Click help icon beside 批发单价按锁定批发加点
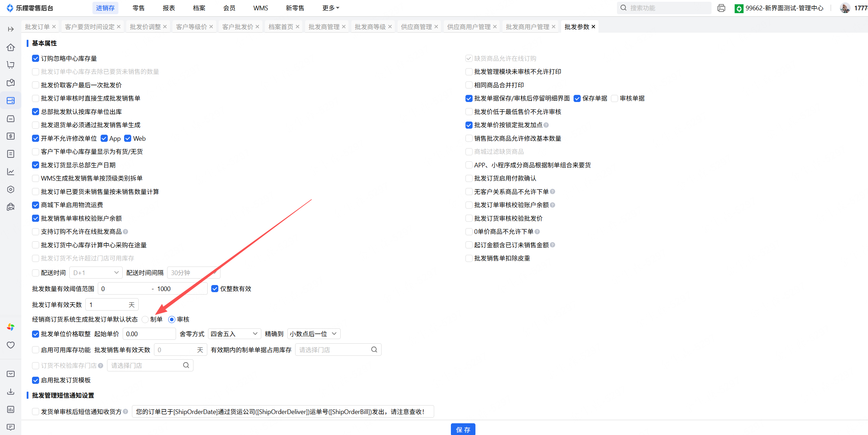 pos(546,125)
